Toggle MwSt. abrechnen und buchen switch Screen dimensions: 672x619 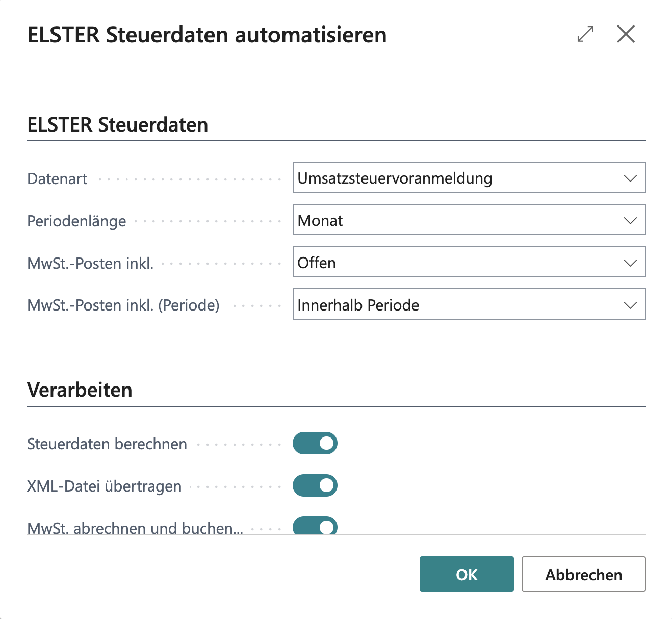[x=315, y=526]
